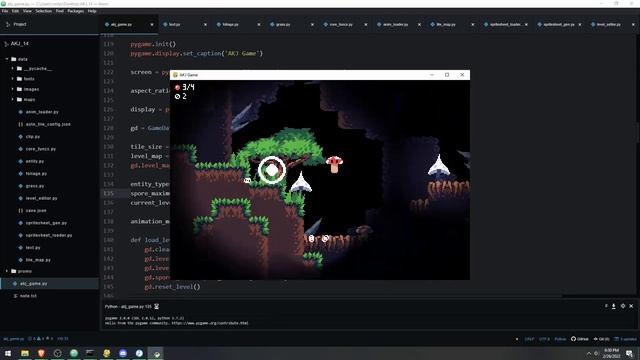Close the akj_game.py editor tab
This screenshot has width=640, height=360.
[x=152, y=24]
